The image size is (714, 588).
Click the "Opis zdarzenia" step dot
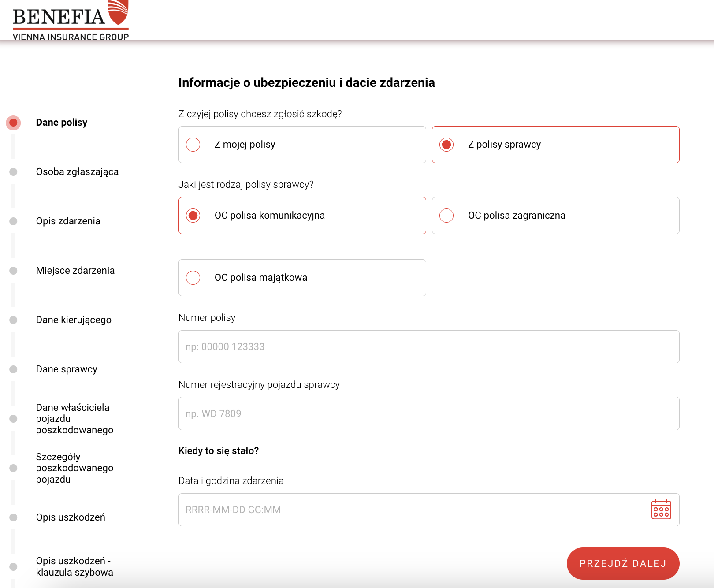tap(13, 221)
